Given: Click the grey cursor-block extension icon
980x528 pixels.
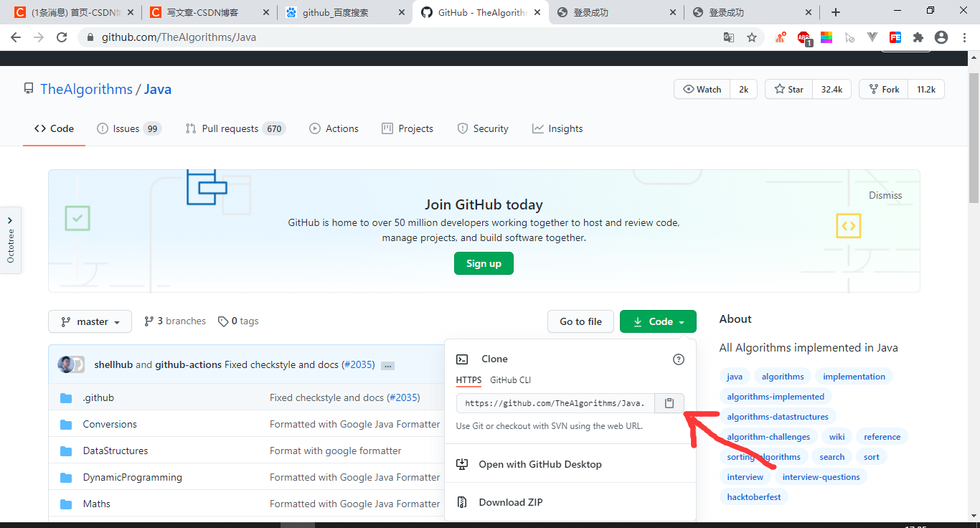Looking at the screenshot, I should pos(849,37).
